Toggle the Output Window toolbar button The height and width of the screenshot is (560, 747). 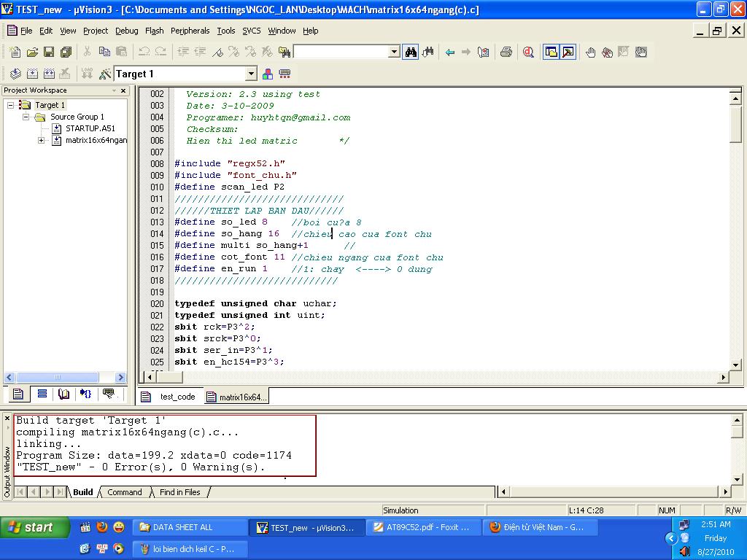(x=568, y=52)
